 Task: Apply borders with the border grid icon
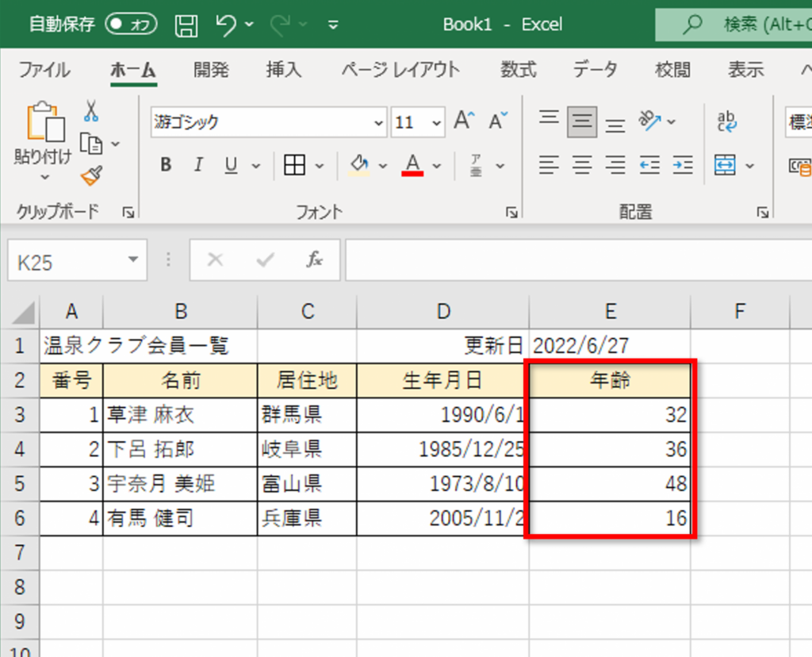294,165
